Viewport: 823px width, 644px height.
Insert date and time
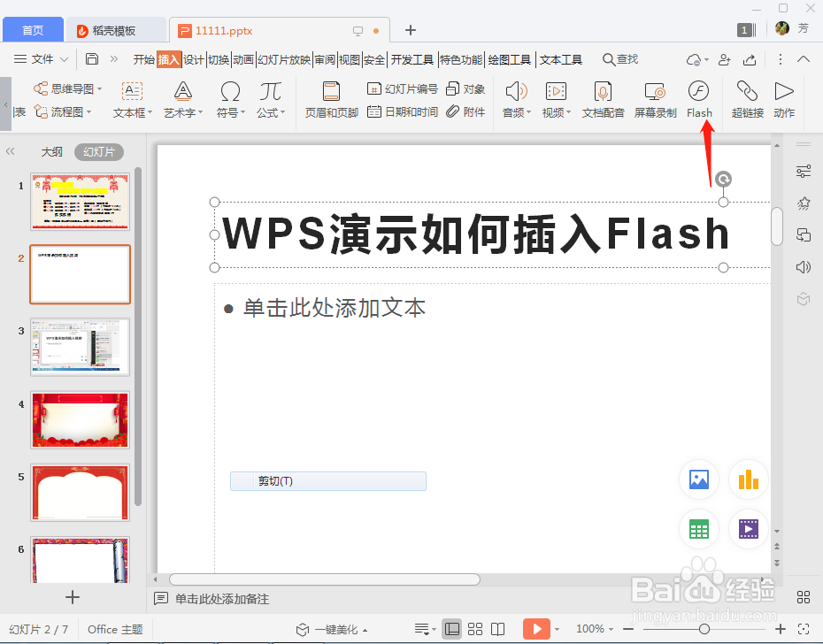tap(403, 111)
